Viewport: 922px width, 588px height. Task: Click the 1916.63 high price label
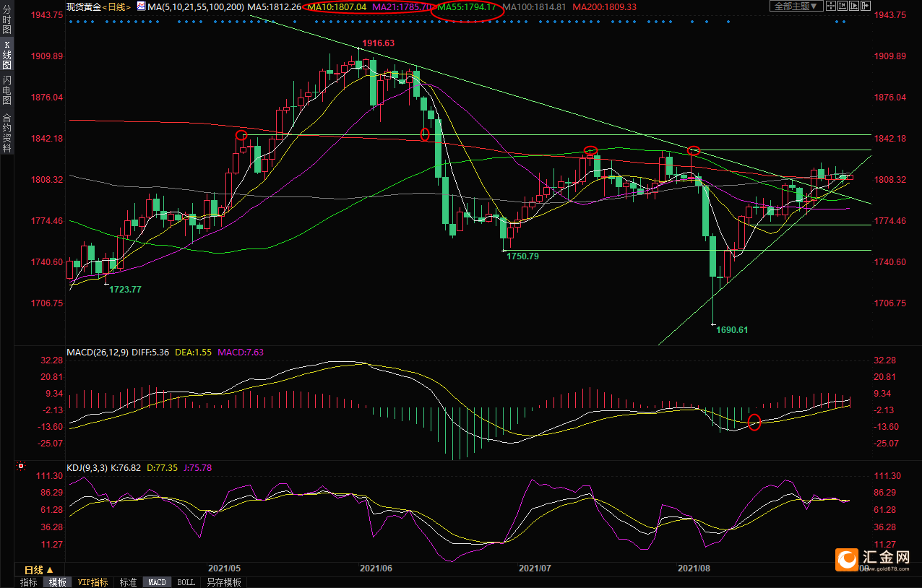tap(379, 43)
